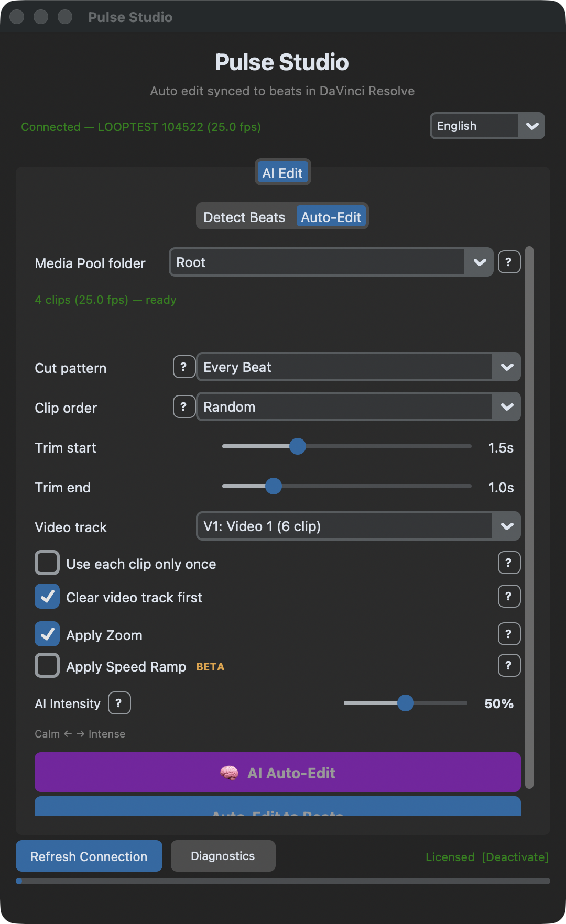Open help for Cut pattern

pyautogui.click(x=184, y=367)
